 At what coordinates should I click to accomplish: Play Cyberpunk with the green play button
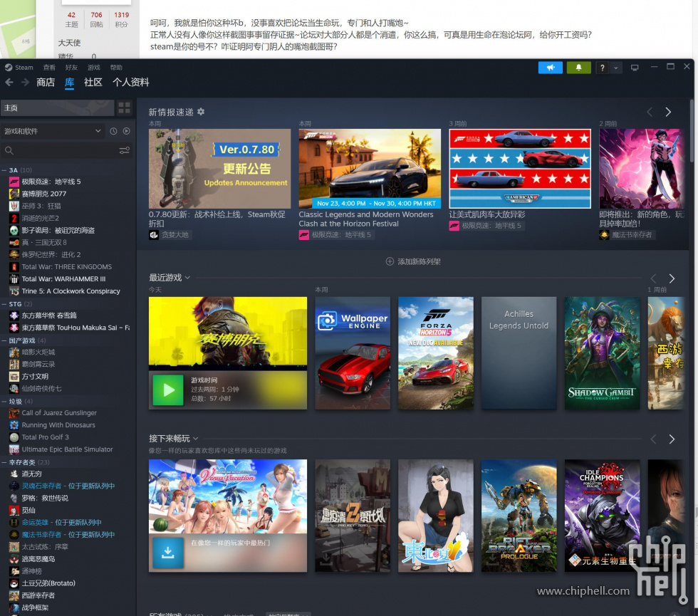coord(168,390)
